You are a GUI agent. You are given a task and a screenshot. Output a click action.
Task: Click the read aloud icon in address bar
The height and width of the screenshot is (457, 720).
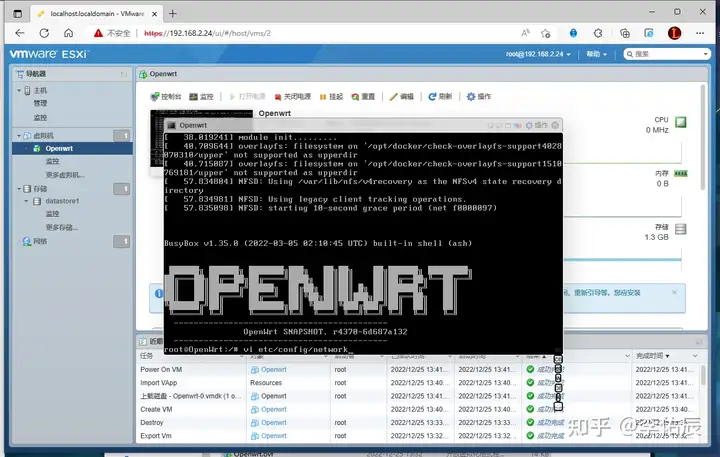tap(525, 33)
